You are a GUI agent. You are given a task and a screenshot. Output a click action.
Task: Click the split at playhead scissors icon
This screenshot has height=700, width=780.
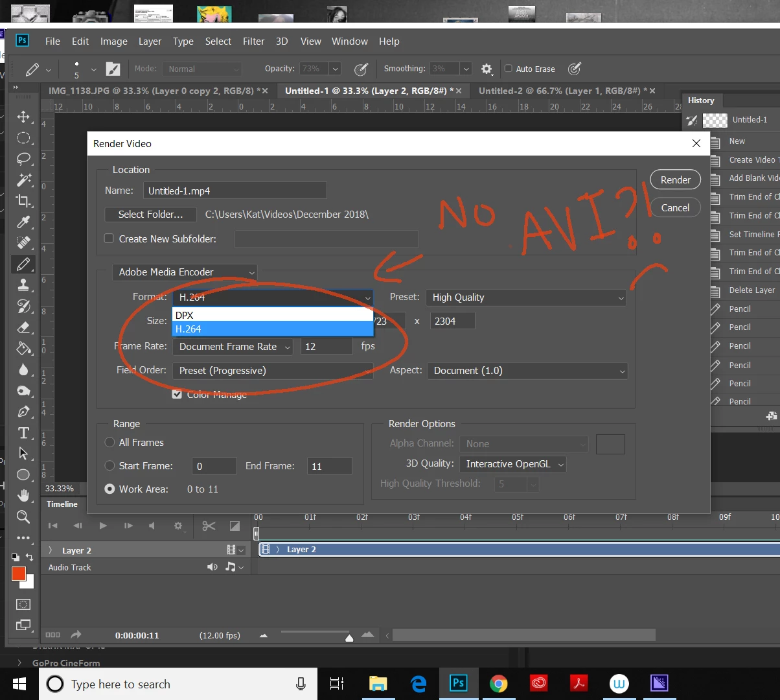(209, 526)
